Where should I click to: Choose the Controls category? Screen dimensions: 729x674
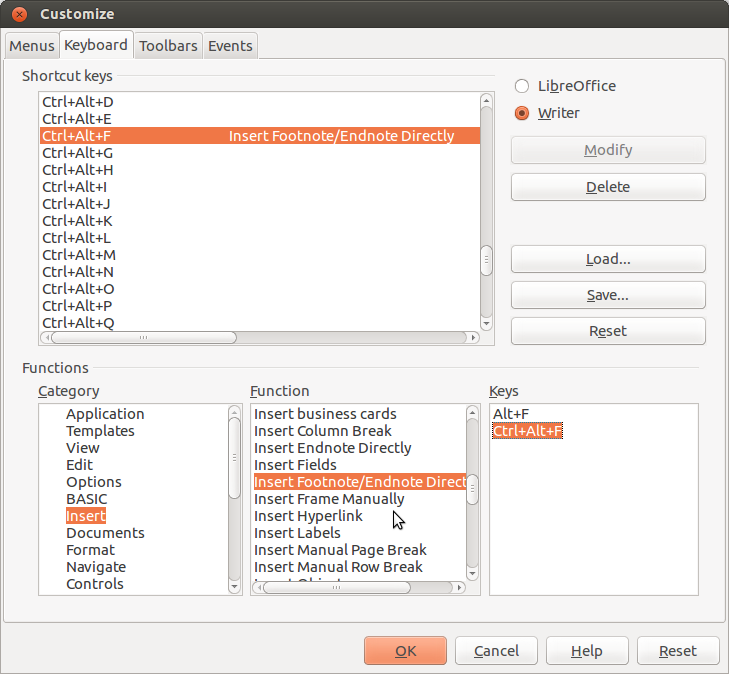[95, 584]
